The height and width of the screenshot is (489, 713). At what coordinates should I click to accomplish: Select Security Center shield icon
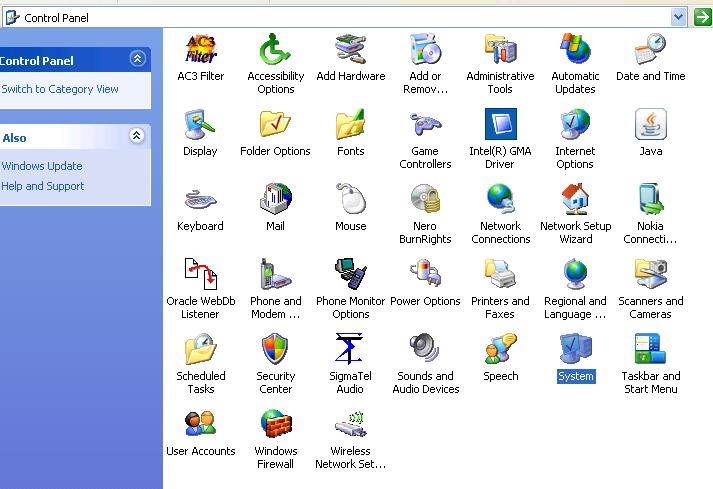(275, 349)
